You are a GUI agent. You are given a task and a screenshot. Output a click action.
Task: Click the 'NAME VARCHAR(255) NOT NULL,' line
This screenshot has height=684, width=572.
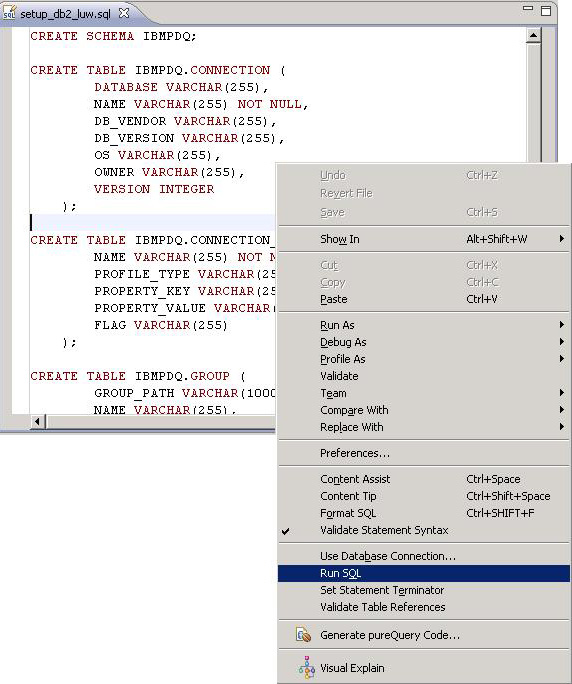(x=201, y=104)
